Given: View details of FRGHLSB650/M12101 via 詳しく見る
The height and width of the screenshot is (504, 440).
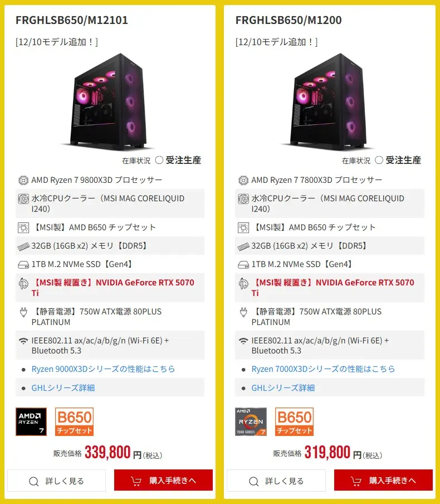Looking at the screenshot, I should tap(56, 481).
